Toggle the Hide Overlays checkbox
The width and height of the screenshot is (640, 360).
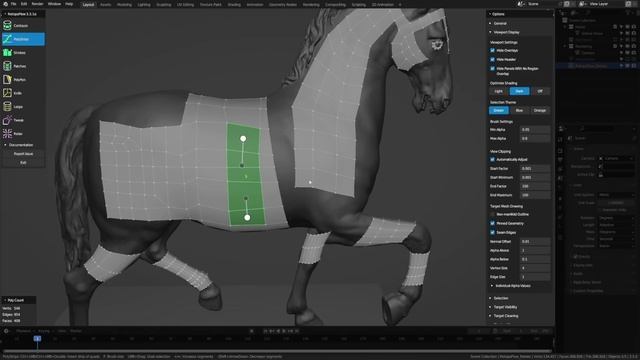(492, 51)
